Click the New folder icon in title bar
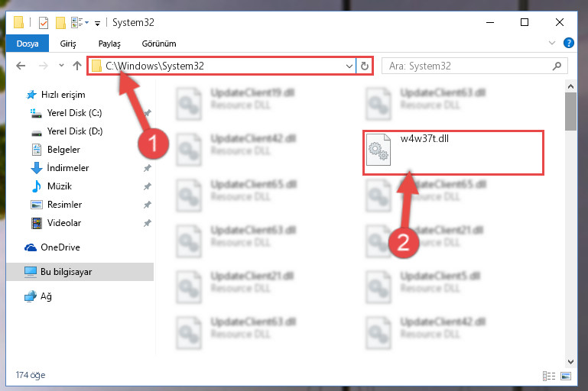588x391 pixels. click(x=60, y=23)
